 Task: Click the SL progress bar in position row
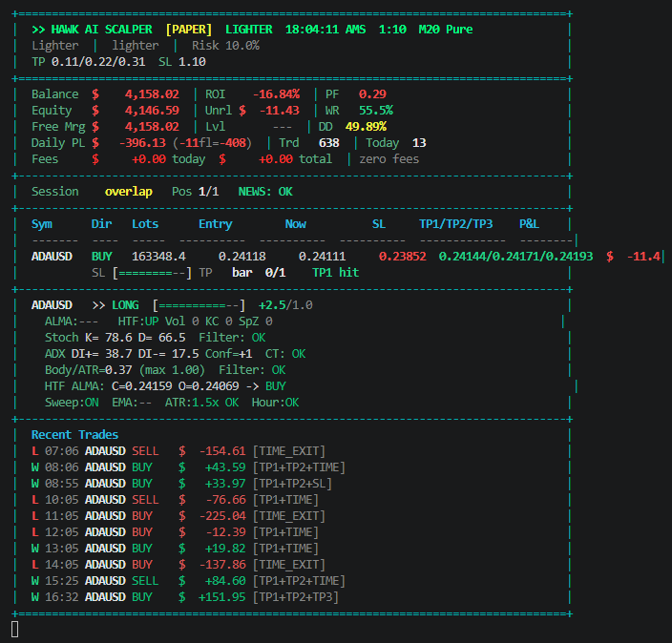pos(152,273)
